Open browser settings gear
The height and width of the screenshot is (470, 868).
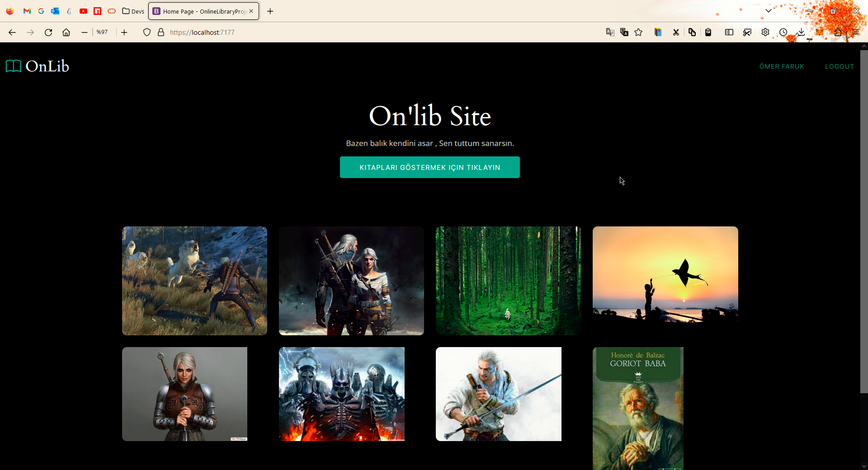(765, 32)
